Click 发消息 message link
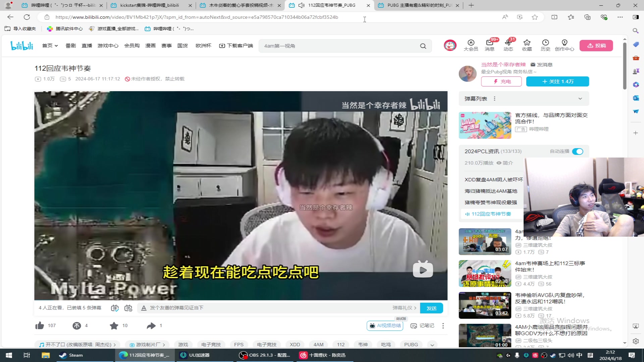 click(541, 64)
